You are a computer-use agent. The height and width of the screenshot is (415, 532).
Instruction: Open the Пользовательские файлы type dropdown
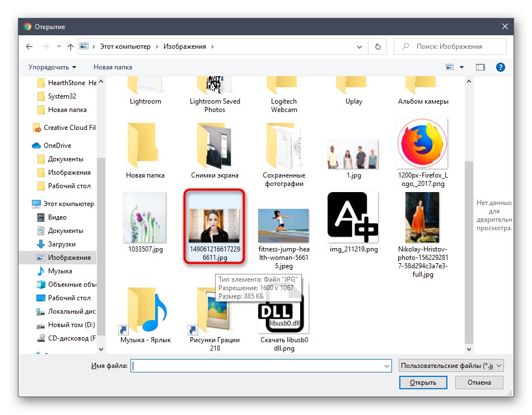(x=451, y=366)
